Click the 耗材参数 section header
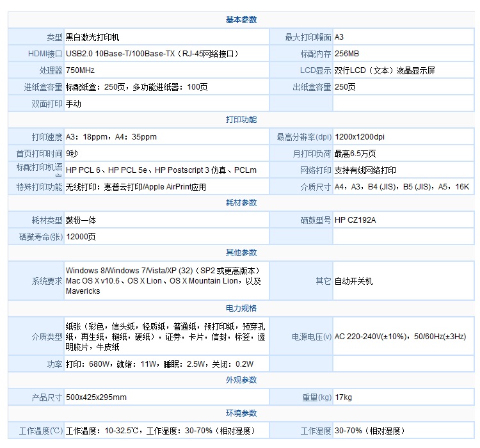 pos(241,203)
